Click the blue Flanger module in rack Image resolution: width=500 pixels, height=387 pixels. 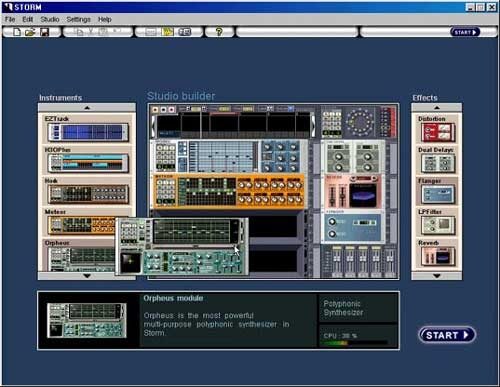pos(353,226)
